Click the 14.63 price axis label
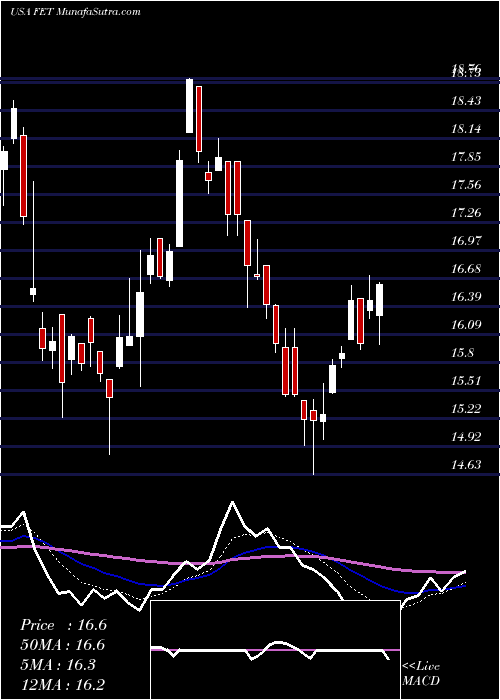The image size is (500, 700). point(467,465)
